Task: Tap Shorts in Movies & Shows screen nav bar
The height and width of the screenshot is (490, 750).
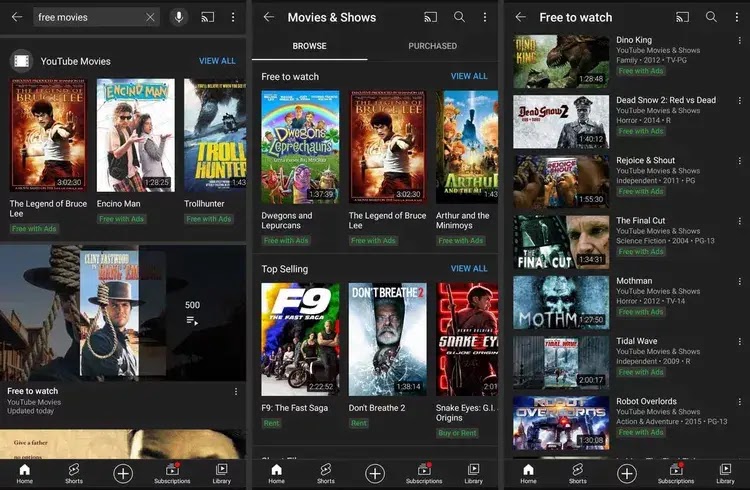Action: [x=326, y=473]
